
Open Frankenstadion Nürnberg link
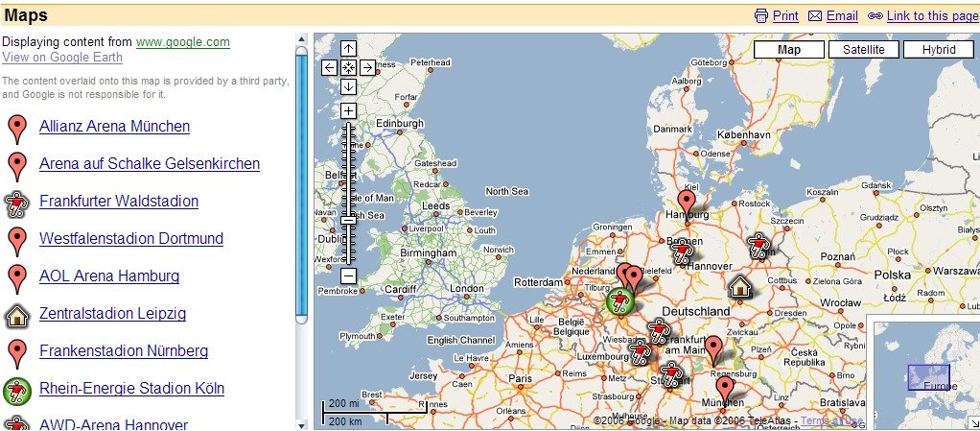point(124,351)
